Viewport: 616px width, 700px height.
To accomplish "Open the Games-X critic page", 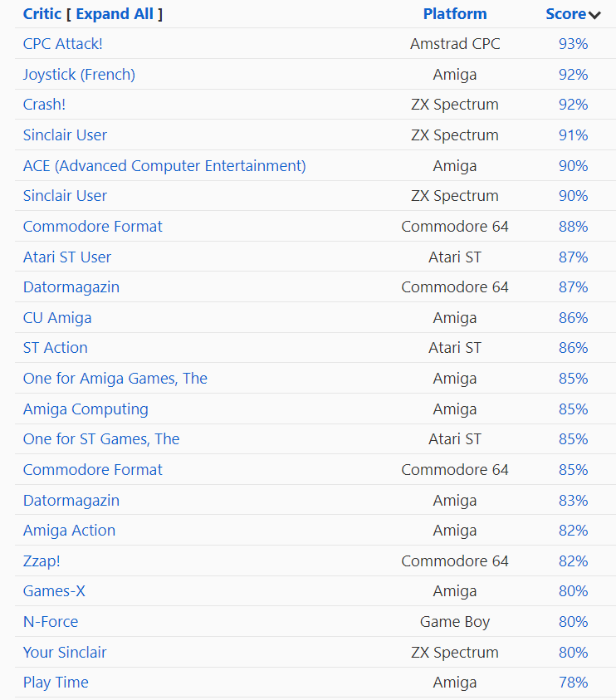I will tap(54, 590).
